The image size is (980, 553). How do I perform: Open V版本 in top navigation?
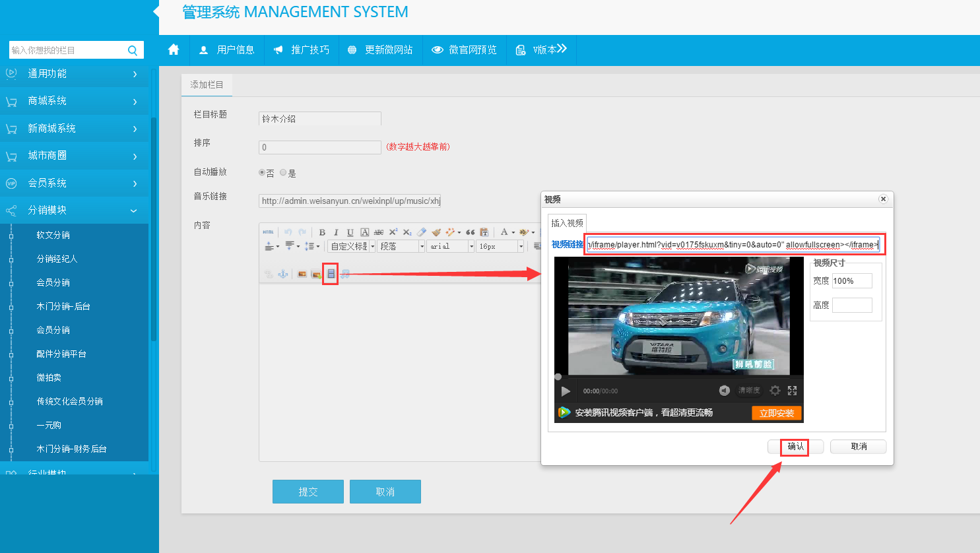(x=541, y=49)
